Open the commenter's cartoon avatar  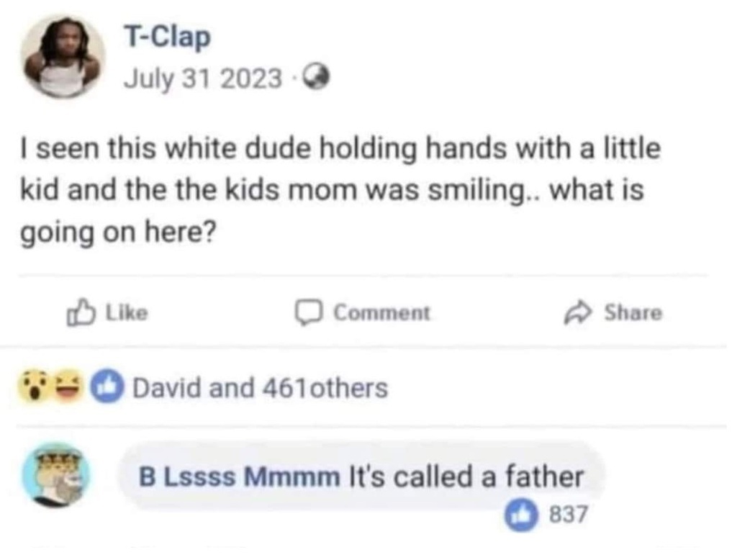55,475
